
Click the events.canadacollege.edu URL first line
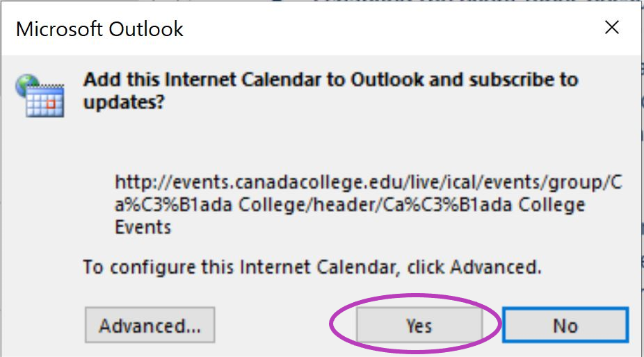(369, 182)
